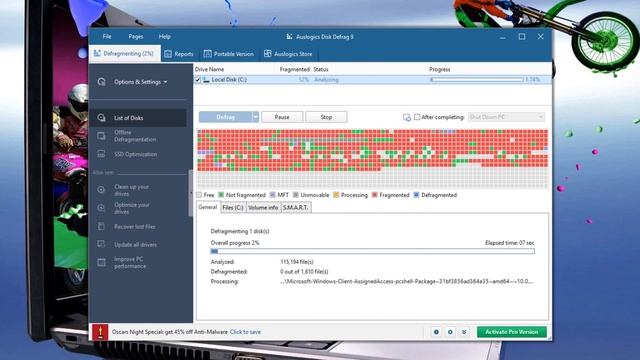Click the Stop button

(x=326, y=117)
